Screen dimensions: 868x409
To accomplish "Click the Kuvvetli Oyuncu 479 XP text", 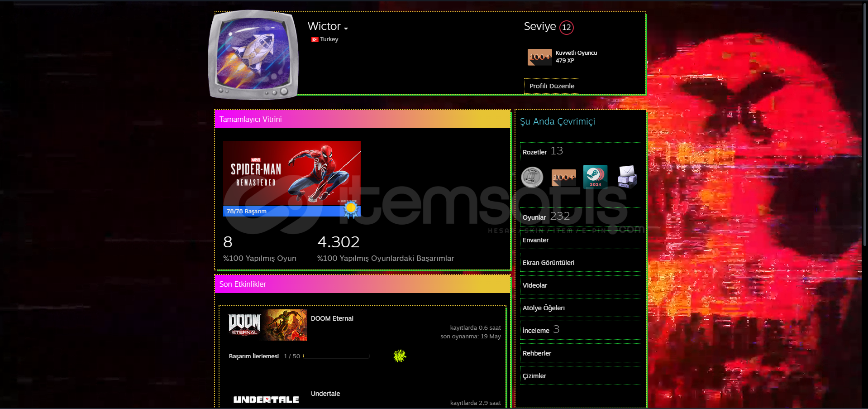I will pyautogui.click(x=576, y=57).
